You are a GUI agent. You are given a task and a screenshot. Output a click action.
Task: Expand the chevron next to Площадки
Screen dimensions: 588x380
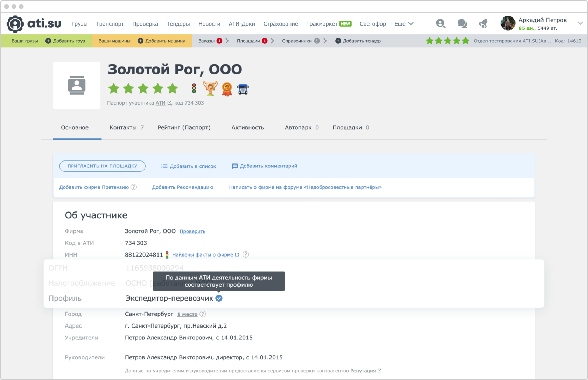click(272, 41)
